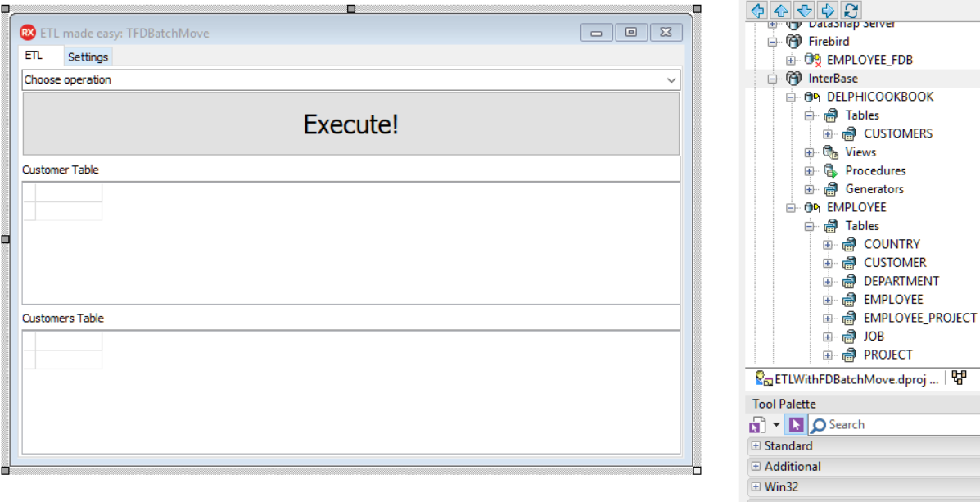Click the InterBase driver icon
The height and width of the screenshot is (502, 980).
point(794,78)
